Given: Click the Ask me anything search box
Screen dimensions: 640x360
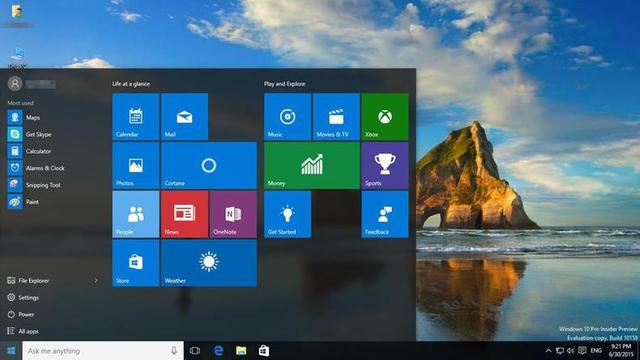Looking at the screenshot, I should 103,351.
